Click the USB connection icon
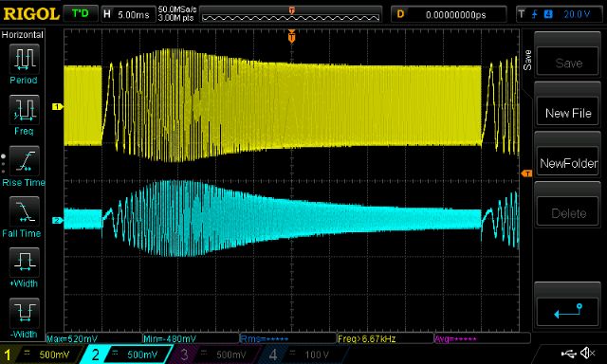 (569, 353)
